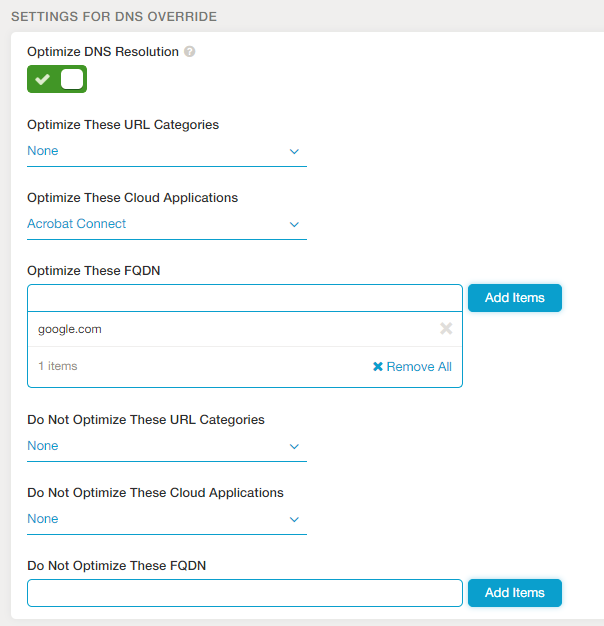The width and height of the screenshot is (604, 626).
Task: Click the X icon beside Remove All
Action: point(378,367)
